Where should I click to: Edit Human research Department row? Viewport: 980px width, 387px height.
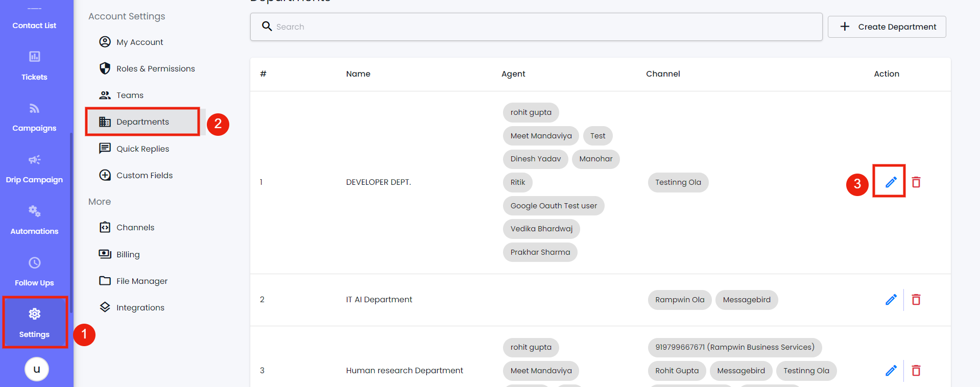coord(891,371)
